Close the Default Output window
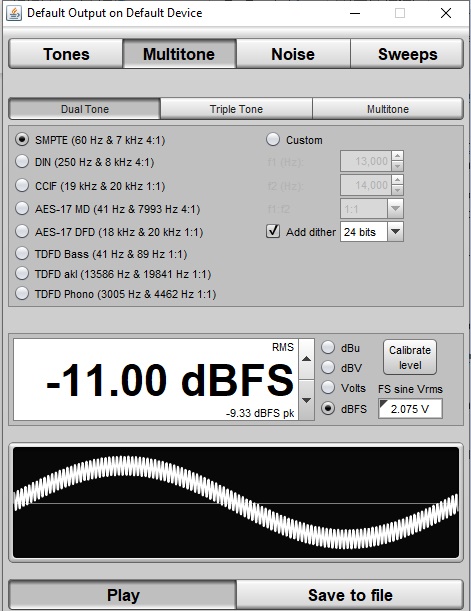The width and height of the screenshot is (471, 611). [x=446, y=13]
